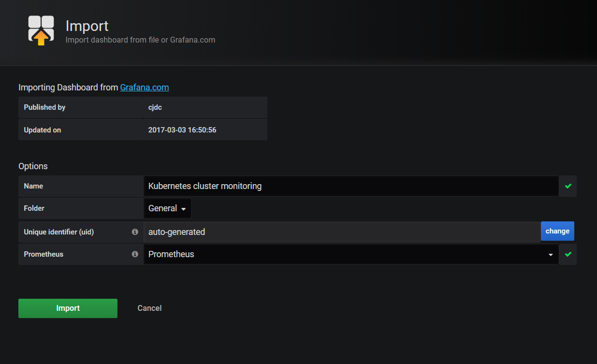597x364 pixels.
Task: Open the Grafana.com link
Action: point(145,87)
